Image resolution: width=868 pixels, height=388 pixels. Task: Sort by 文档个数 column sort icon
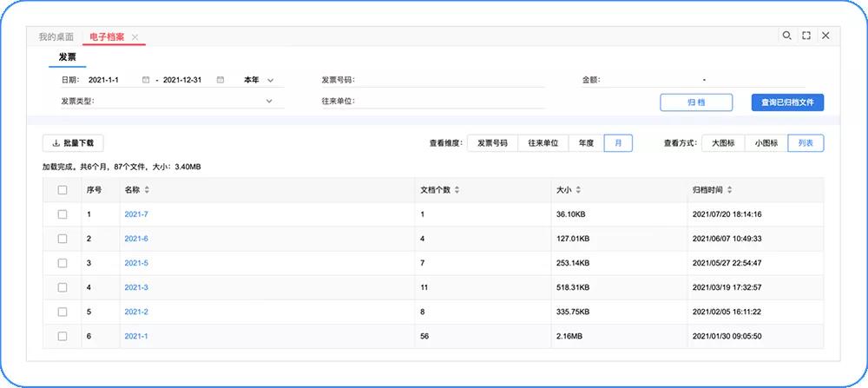tap(457, 190)
